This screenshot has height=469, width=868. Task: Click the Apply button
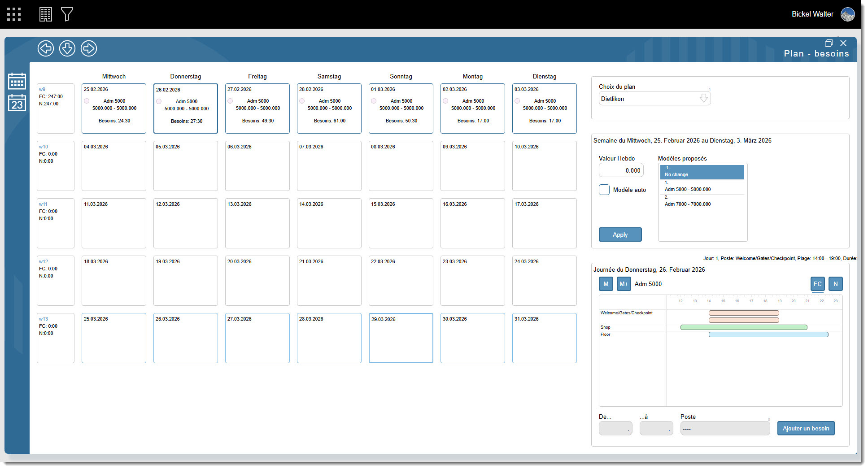(620, 234)
